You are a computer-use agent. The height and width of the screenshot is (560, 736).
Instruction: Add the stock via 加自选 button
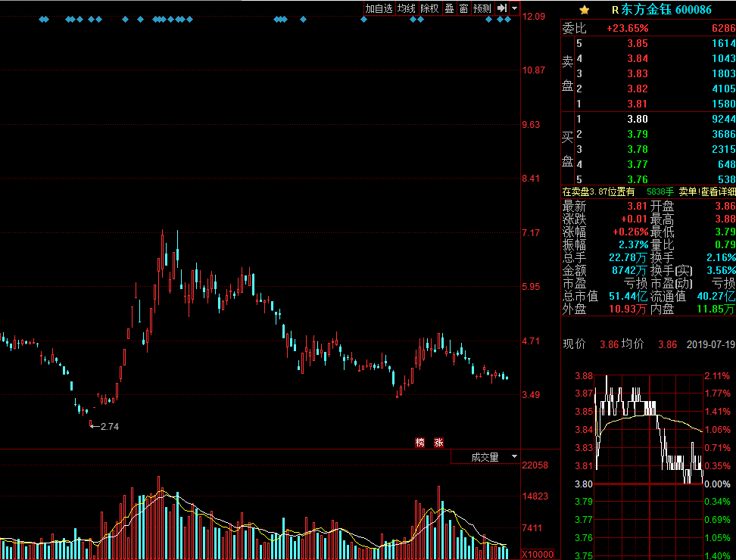point(379,8)
